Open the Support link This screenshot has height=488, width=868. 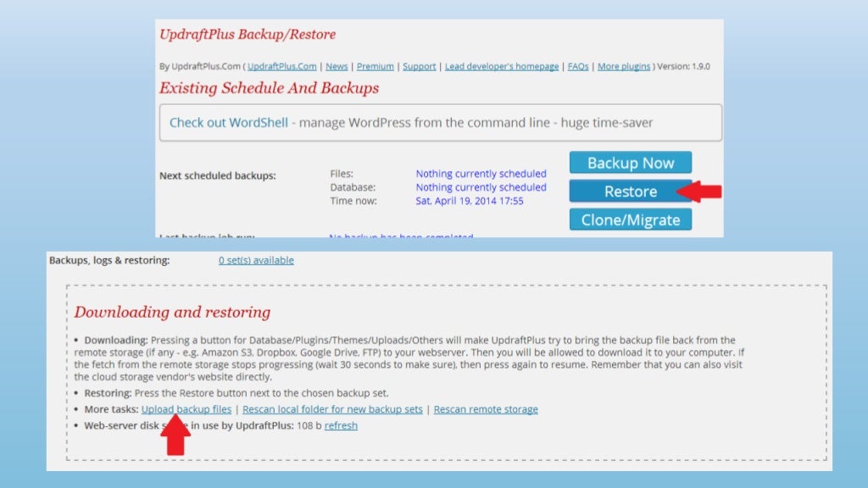[419, 66]
